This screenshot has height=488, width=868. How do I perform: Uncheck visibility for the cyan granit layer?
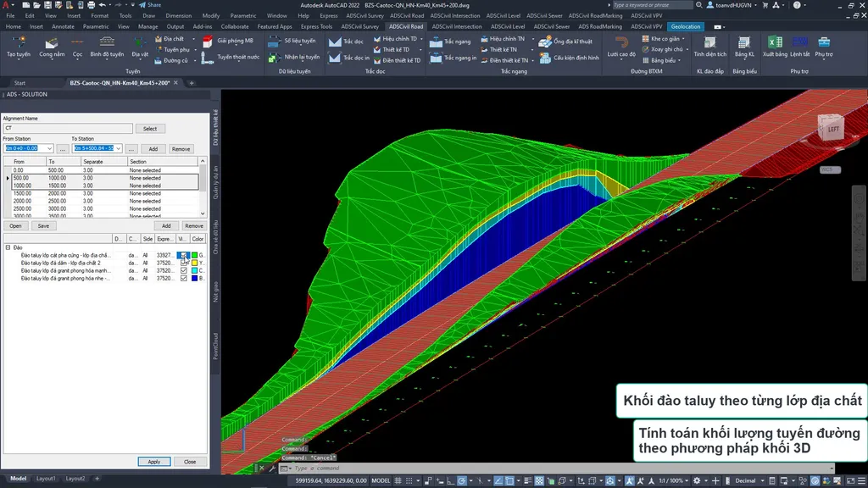[x=184, y=270]
